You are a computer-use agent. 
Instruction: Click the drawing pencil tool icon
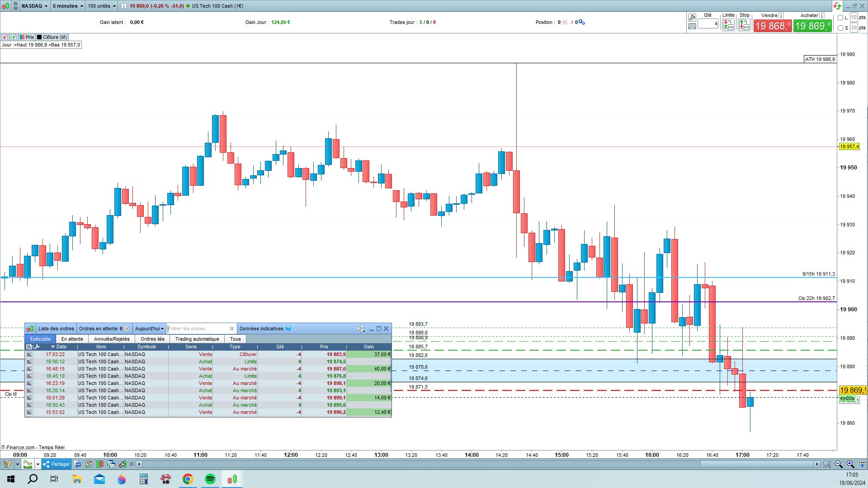[7, 464]
